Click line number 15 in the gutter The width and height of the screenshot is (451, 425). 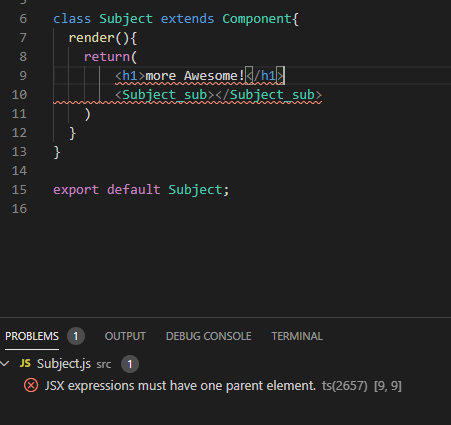[19, 190]
